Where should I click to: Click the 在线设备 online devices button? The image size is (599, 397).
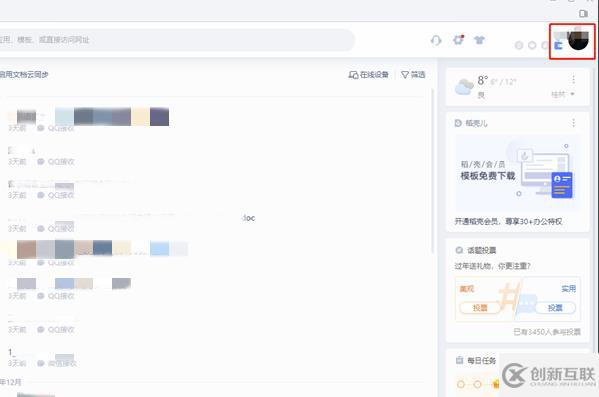pyautogui.click(x=369, y=75)
